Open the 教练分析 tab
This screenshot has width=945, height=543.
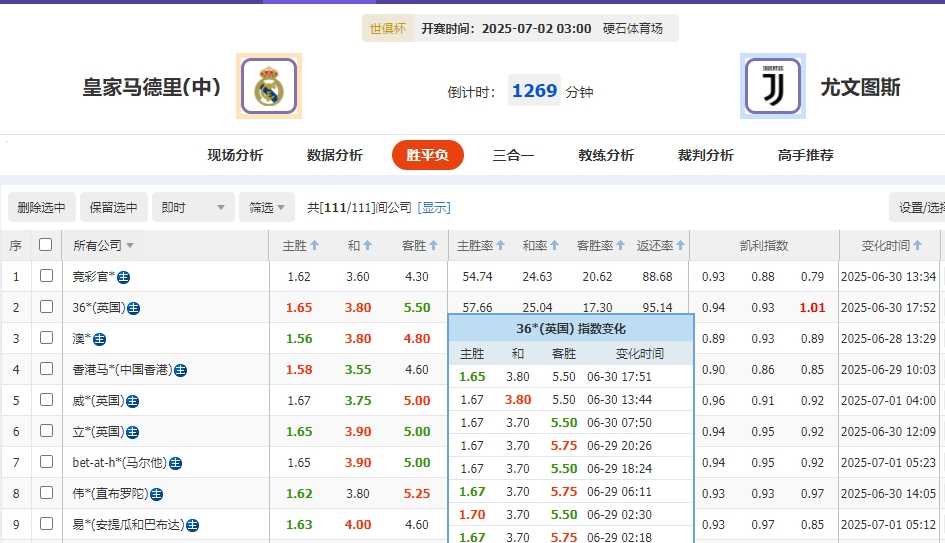click(x=606, y=155)
